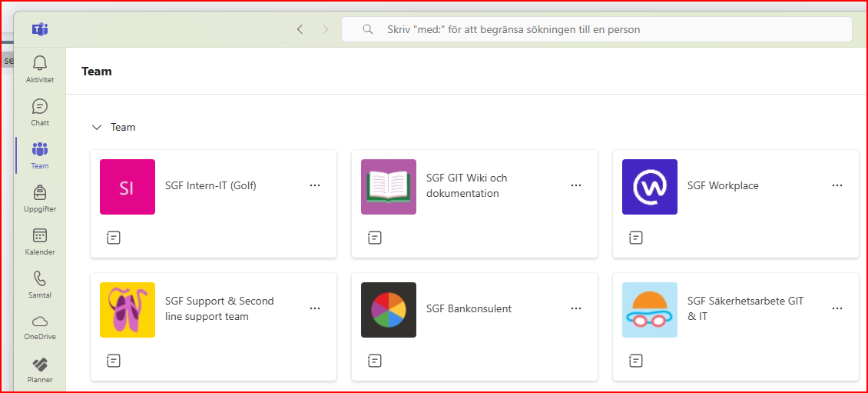
Task: Go forward with the right arrow
Action: click(x=326, y=29)
